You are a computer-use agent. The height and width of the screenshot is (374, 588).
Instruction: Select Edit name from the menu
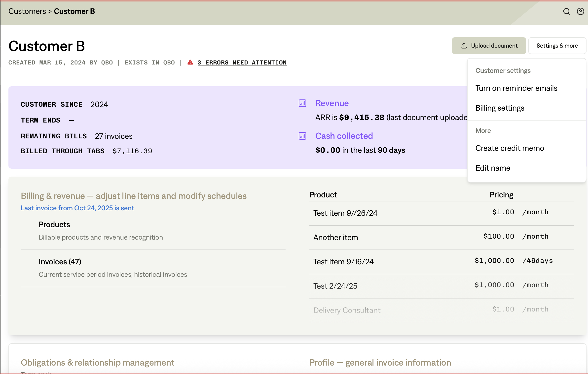(x=493, y=168)
